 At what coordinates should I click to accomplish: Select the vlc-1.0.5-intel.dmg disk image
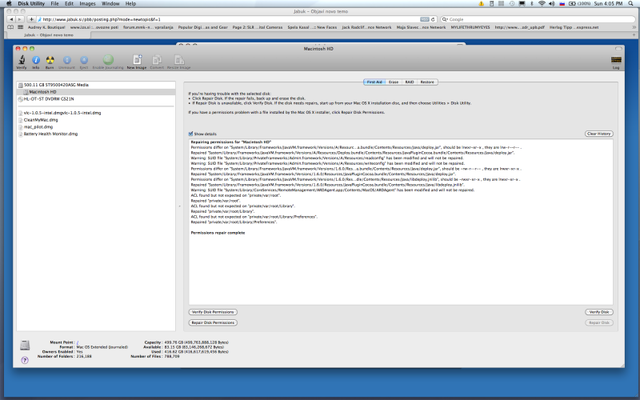[96, 113]
